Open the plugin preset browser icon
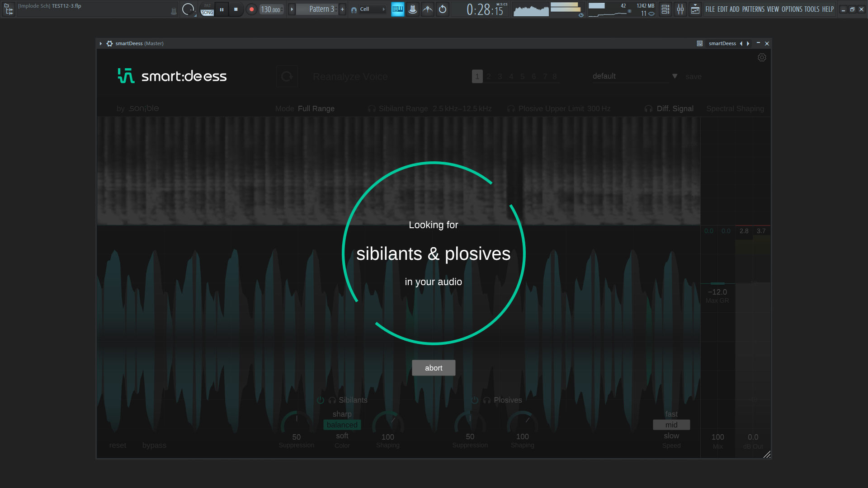The width and height of the screenshot is (868, 488). coord(699,43)
